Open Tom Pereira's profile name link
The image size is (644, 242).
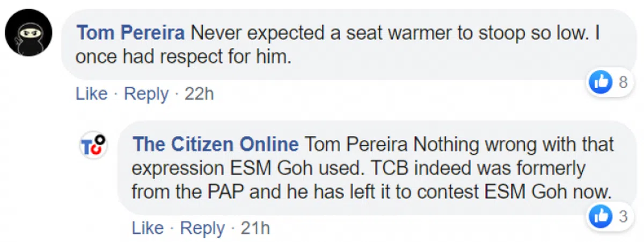pyautogui.click(x=130, y=34)
